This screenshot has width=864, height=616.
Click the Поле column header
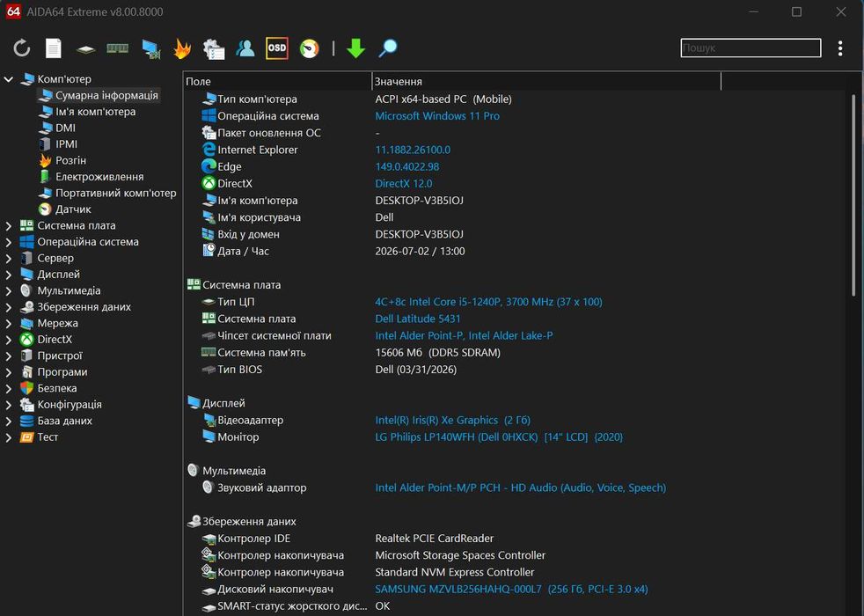(x=277, y=82)
